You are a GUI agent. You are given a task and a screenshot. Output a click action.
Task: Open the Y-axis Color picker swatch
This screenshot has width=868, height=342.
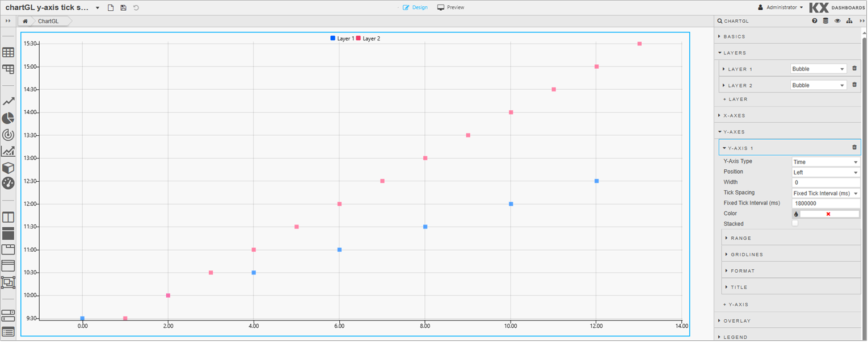point(796,214)
